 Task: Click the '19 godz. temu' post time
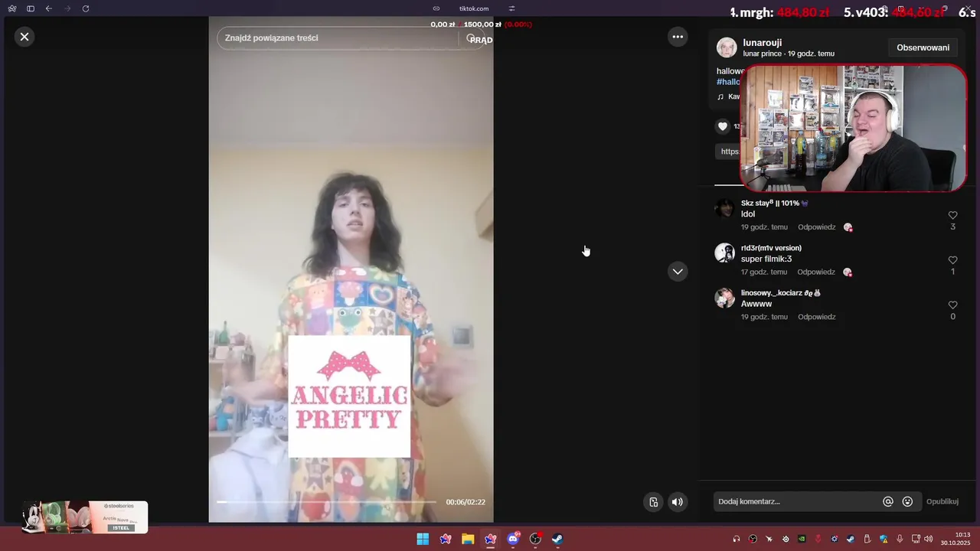811,54
